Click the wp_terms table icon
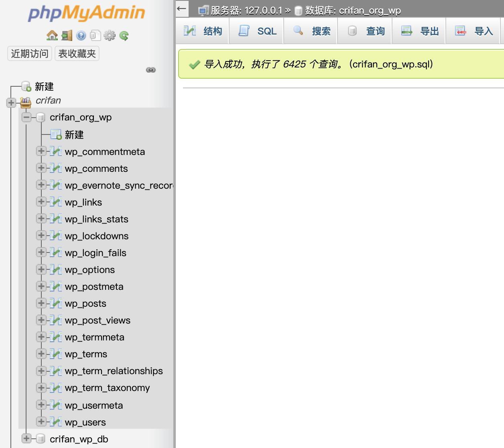The width and height of the screenshot is (504, 448). [x=56, y=354]
